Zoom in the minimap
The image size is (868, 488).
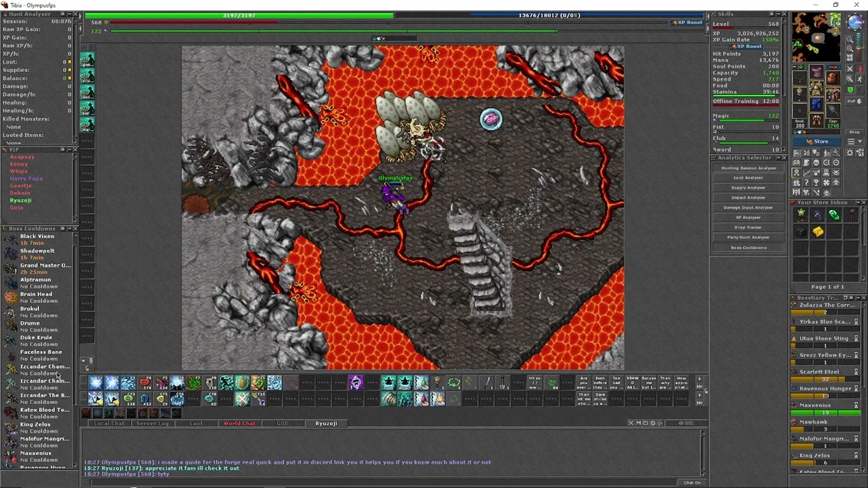point(850,49)
